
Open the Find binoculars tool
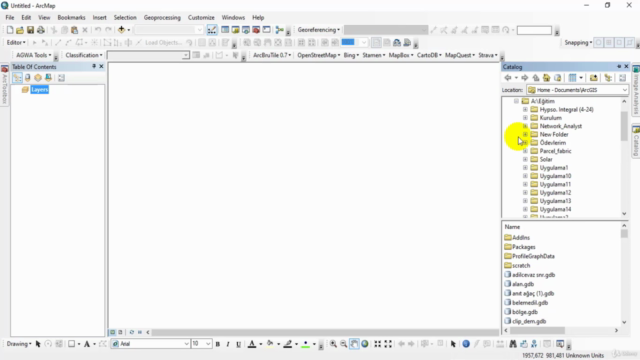[513, 344]
